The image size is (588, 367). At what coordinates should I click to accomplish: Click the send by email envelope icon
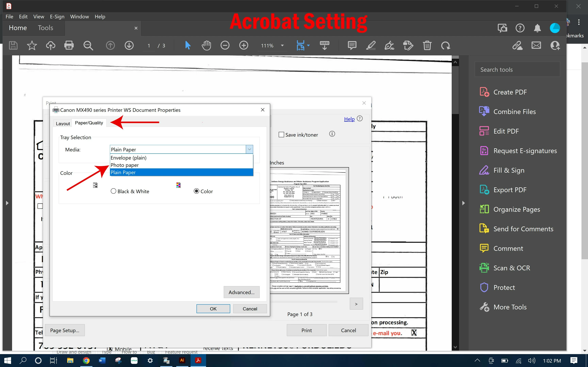(536, 45)
